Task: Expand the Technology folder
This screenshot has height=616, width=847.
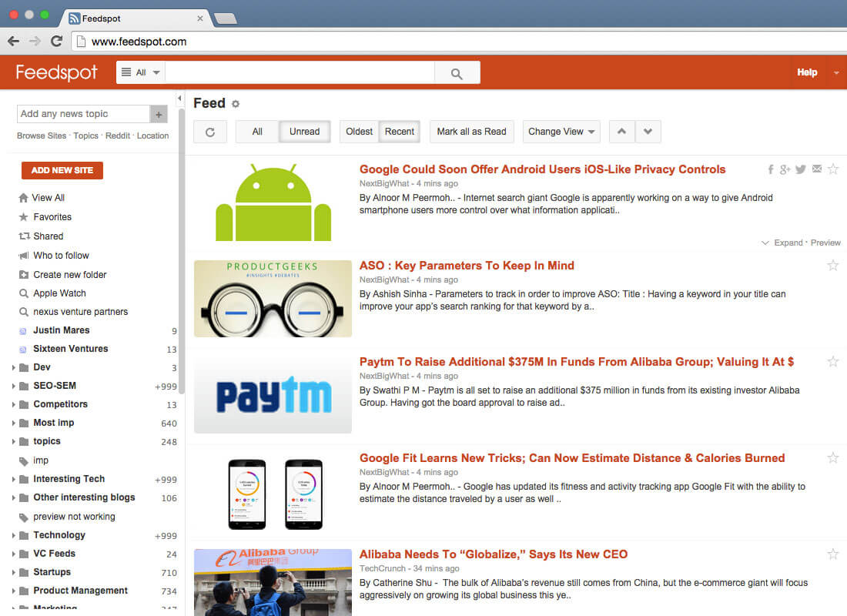Action: coord(14,535)
